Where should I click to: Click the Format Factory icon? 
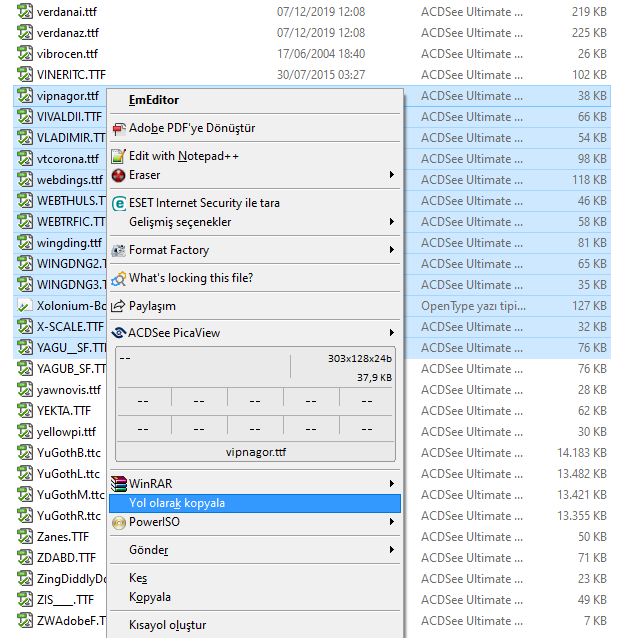(x=118, y=250)
